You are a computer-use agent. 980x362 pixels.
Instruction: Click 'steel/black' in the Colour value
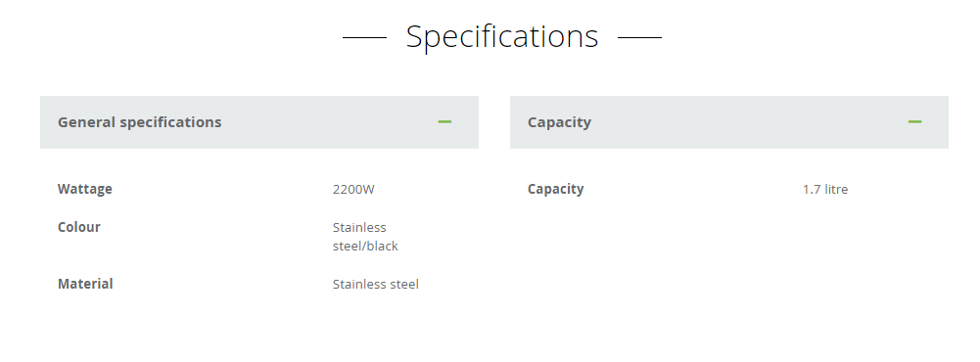(x=365, y=246)
